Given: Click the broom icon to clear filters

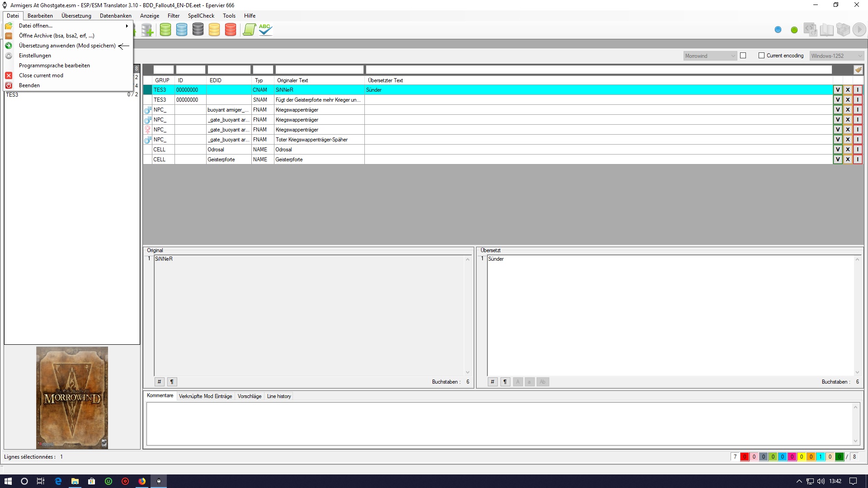Looking at the screenshot, I should click(858, 70).
